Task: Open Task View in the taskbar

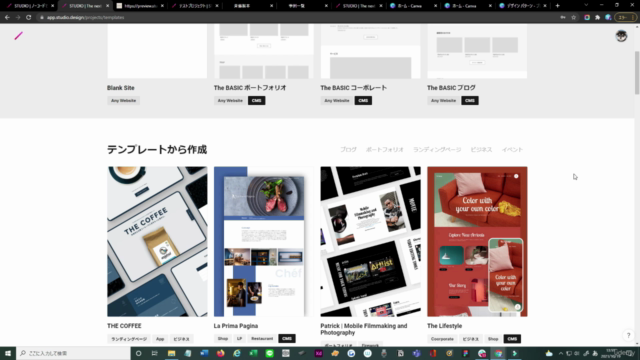Action: [x=155, y=353]
